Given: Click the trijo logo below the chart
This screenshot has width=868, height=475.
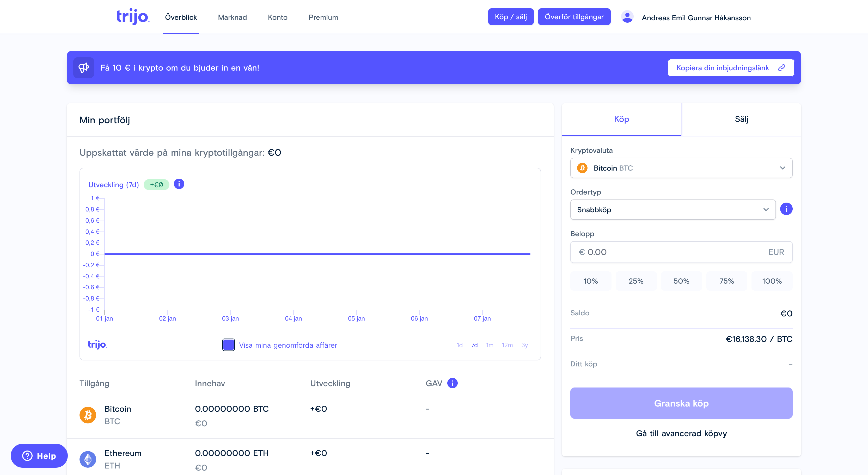Looking at the screenshot, I should click(97, 344).
